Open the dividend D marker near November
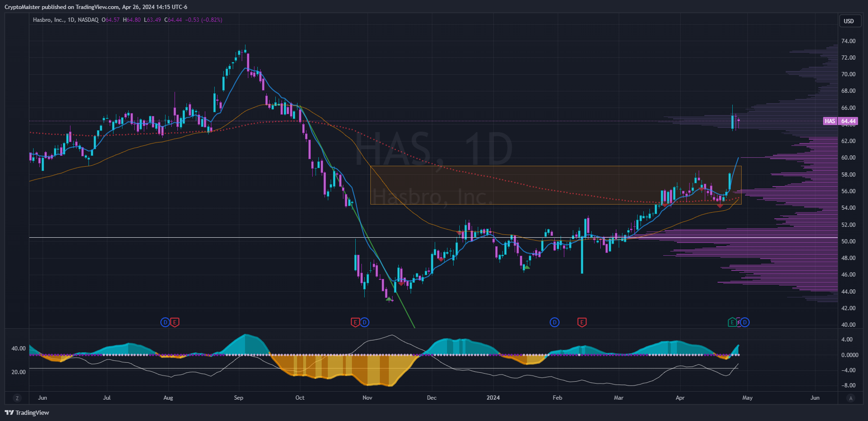The width and height of the screenshot is (868, 421). coord(365,322)
